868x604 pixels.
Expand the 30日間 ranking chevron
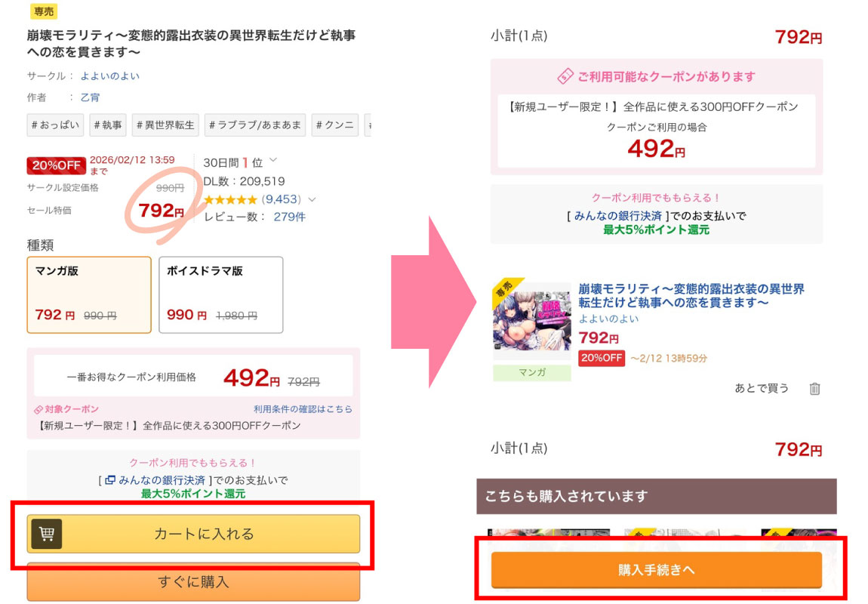click(273, 160)
